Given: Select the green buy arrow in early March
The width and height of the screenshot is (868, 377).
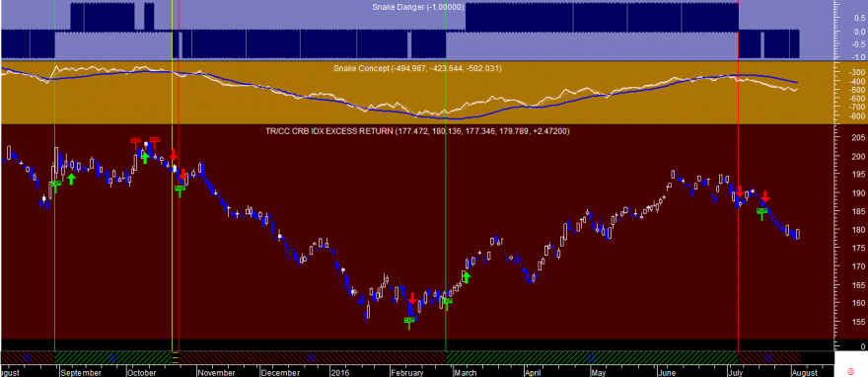Looking at the screenshot, I should click(x=467, y=277).
